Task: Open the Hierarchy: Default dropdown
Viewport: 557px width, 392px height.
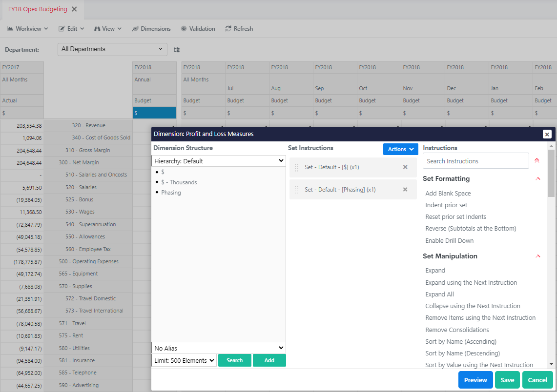Action: tap(218, 161)
